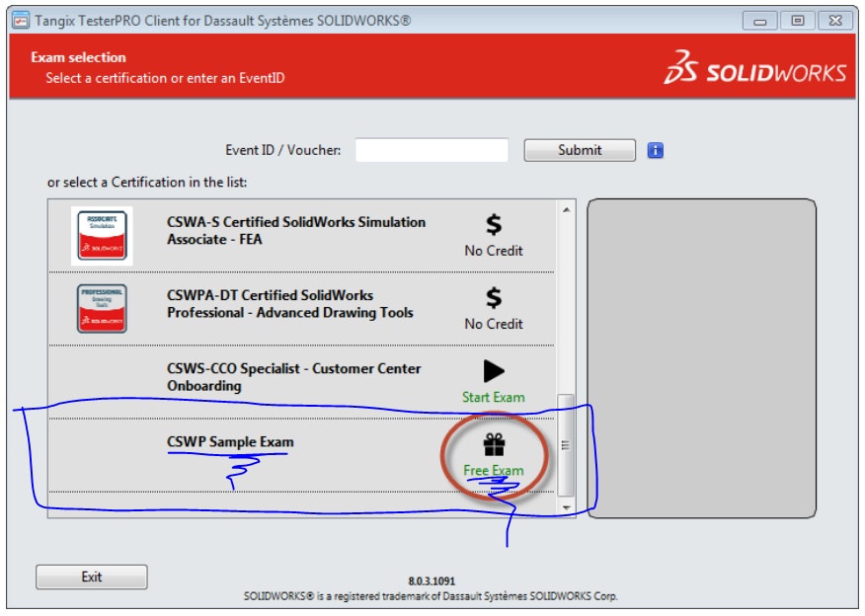865x616 pixels.
Task: Select the CSWPA-DT Advanced Drawing Tools badge
Action: [x=102, y=309]
